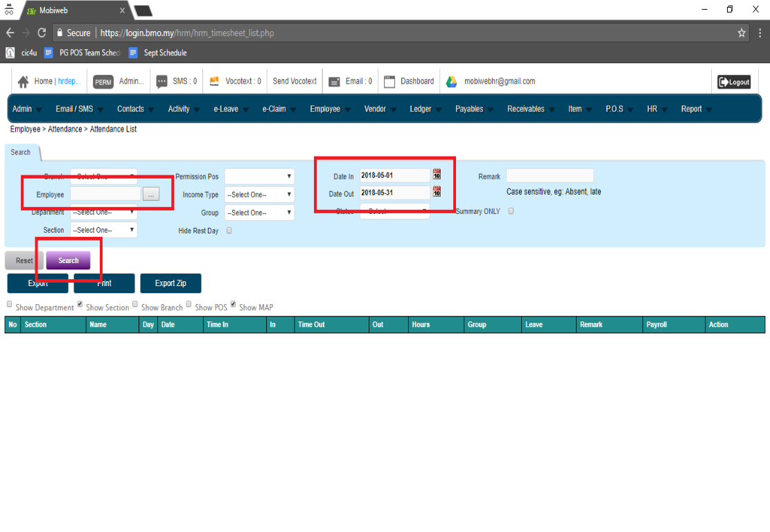Expand the Receivables menu
This screenshot has height=532, width=770.
530,109
